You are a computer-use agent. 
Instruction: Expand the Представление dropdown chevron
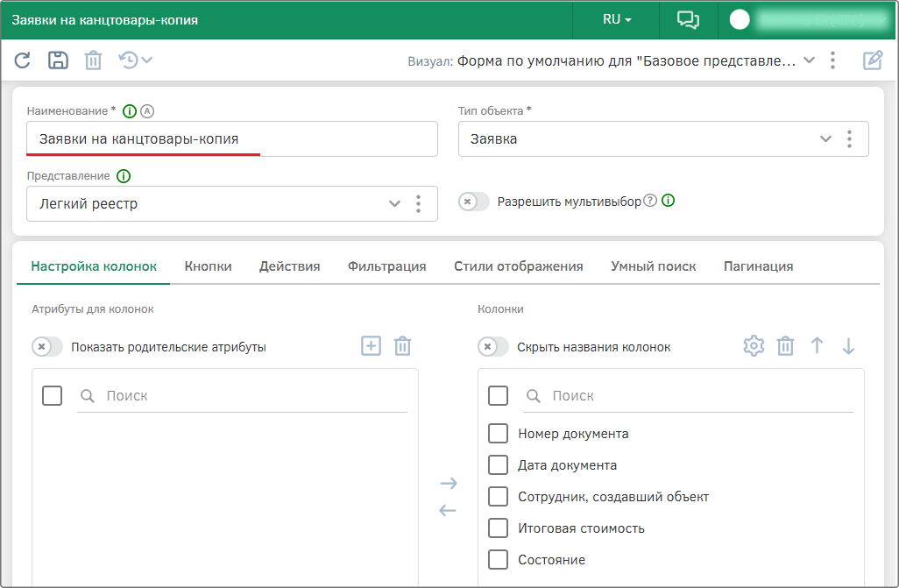[x=394, y=203]
